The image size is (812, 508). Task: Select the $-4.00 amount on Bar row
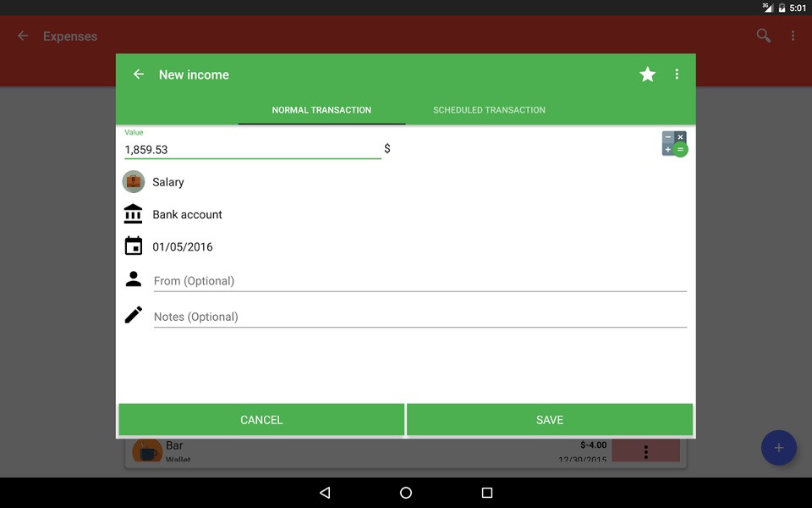[x=594, y=444]
